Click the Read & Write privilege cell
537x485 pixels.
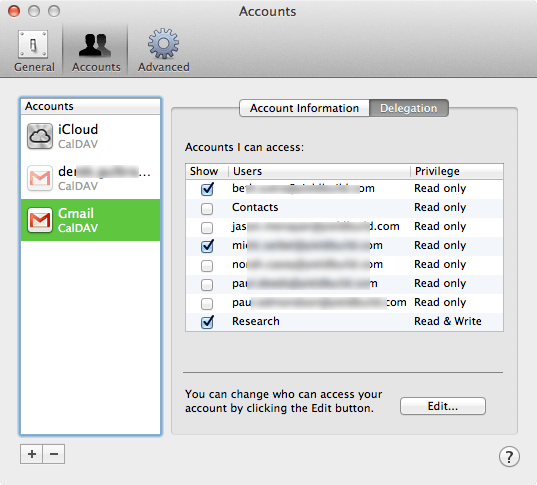(448, 321)
